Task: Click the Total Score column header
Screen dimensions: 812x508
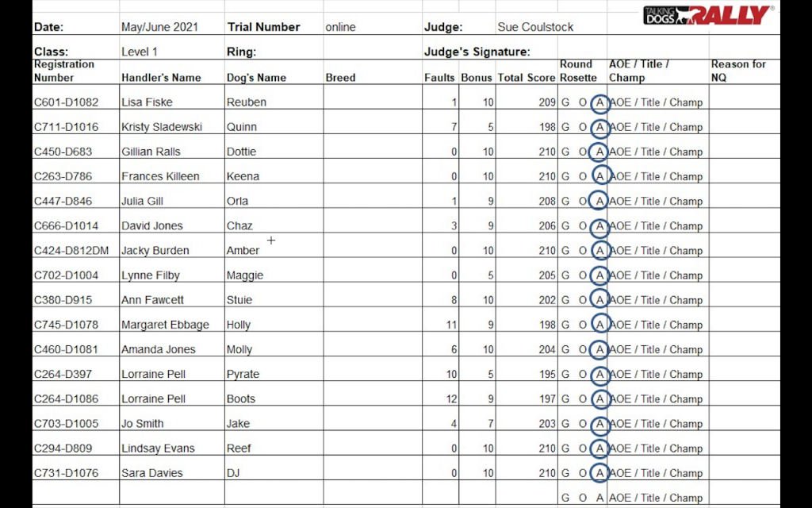Action: pyautogui.click(x=527, y=78)
